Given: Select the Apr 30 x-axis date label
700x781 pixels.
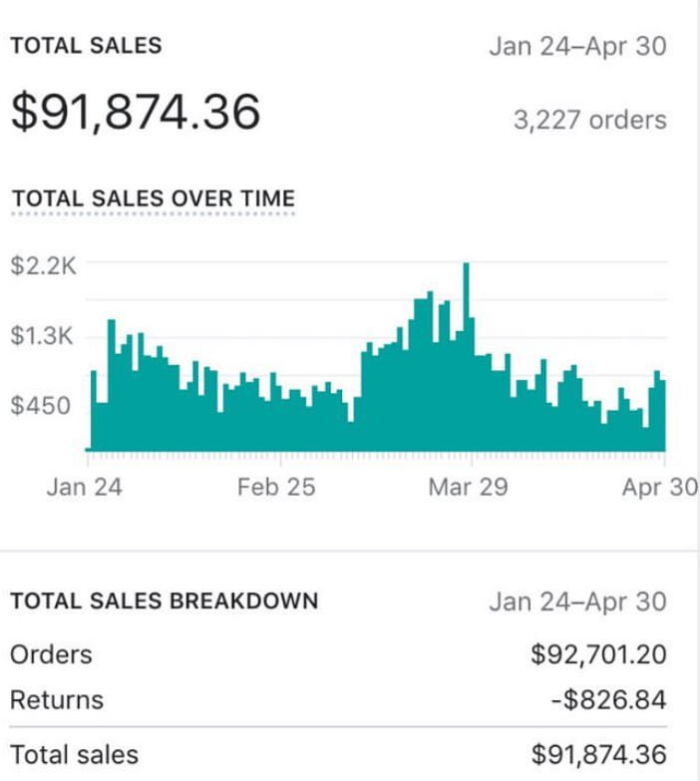Looking at the screenshot, I should pyautogui.click(x=659, y=487).
